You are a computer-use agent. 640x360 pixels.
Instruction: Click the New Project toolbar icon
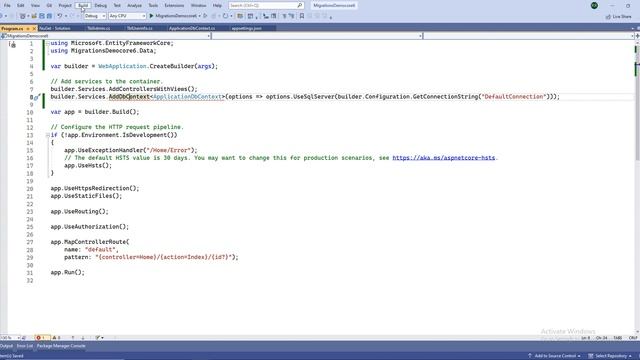pyautogui.click(x=23, y=16)
